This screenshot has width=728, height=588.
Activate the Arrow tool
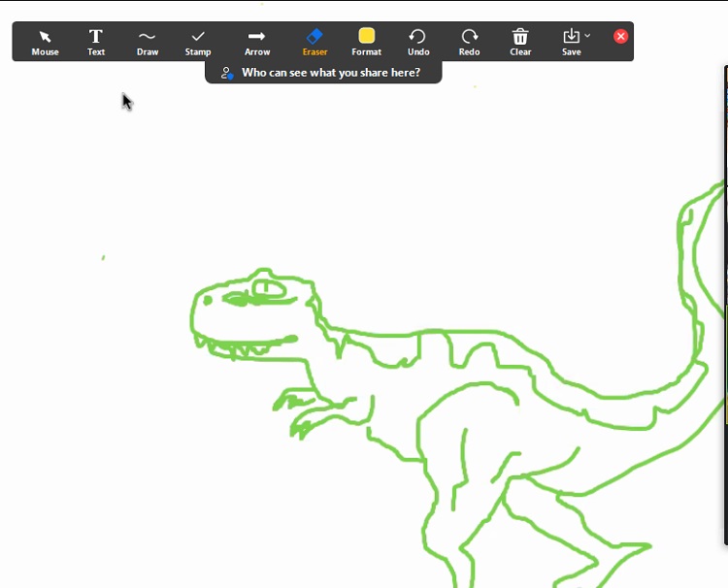pyautogui.click(x=257, y=43)
